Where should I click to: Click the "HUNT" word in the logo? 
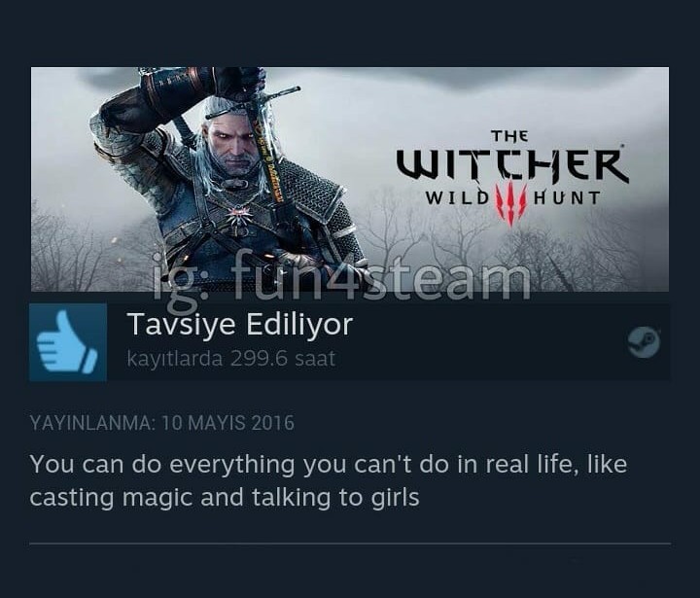tap(567, 197)
